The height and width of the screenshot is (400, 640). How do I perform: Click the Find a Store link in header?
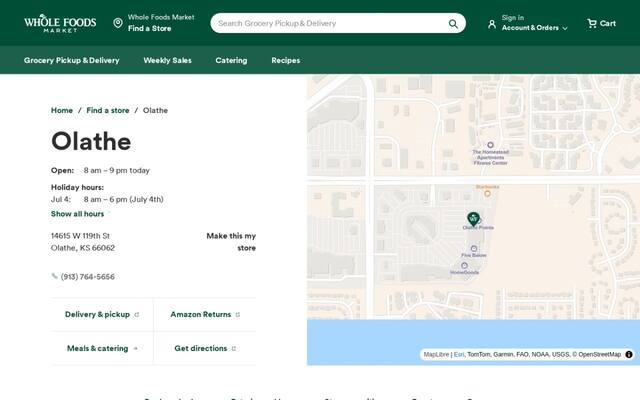[x=149, y=29]
